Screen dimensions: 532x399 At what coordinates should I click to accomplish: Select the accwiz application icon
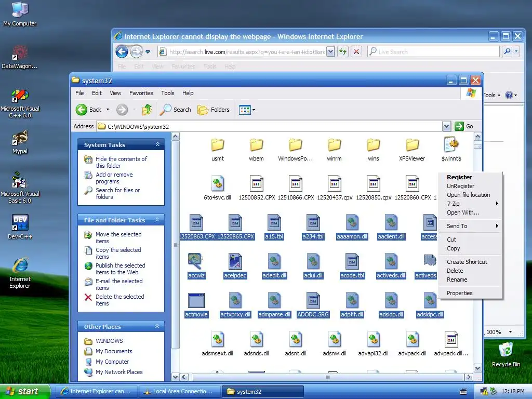[x=196, y=262]
